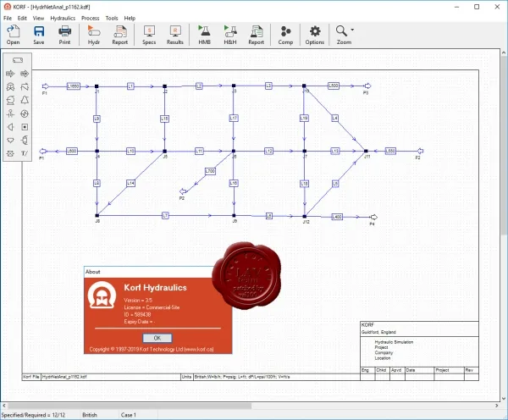
Task: Open the File menu
Action: pos(8,18)
